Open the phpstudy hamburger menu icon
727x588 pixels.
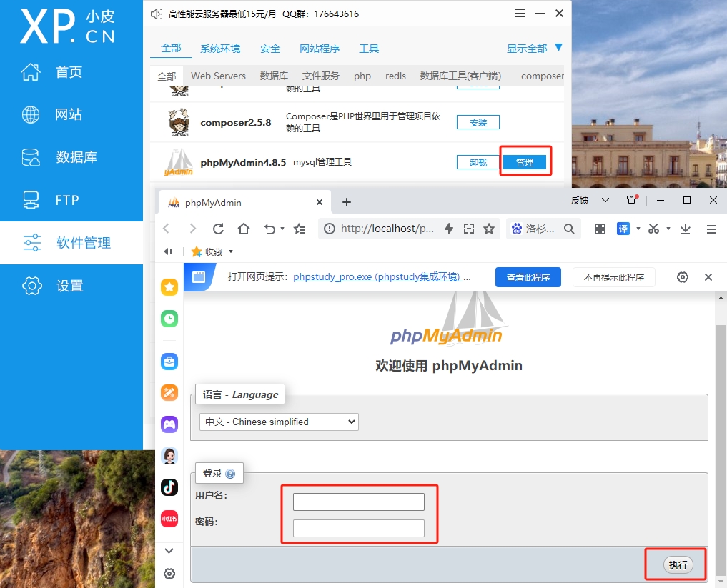(x=520, y=14)
